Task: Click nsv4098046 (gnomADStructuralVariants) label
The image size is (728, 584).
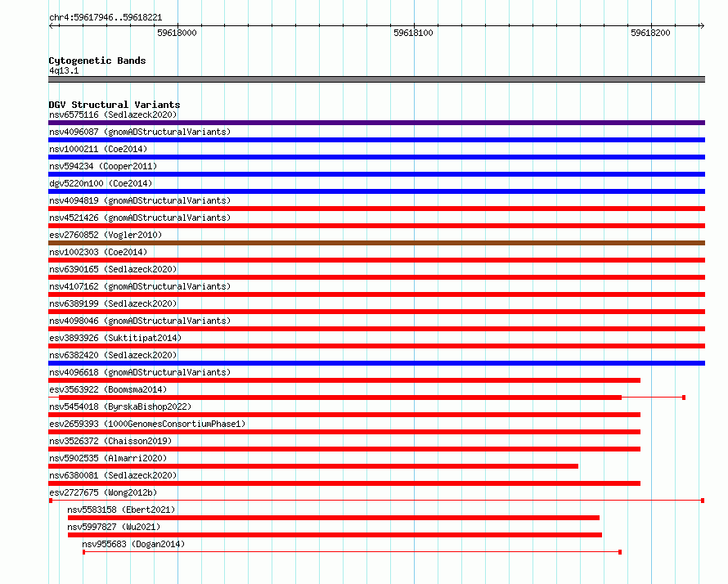Action: click(140, 321)
